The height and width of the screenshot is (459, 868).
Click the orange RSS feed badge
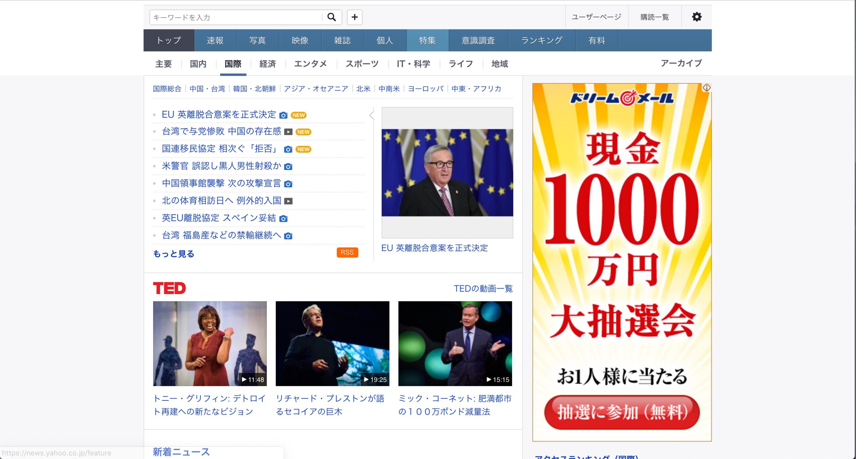[347, 252]
